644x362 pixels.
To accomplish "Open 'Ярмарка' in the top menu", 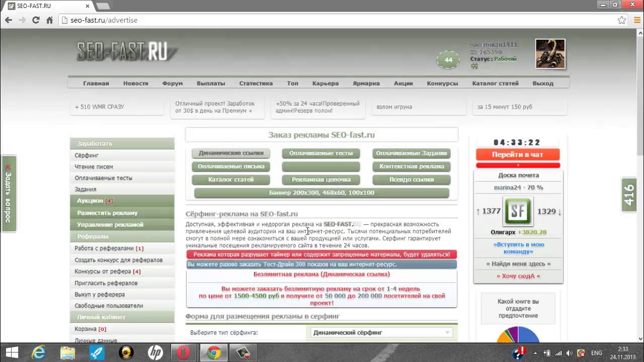I will click(366, 83).
